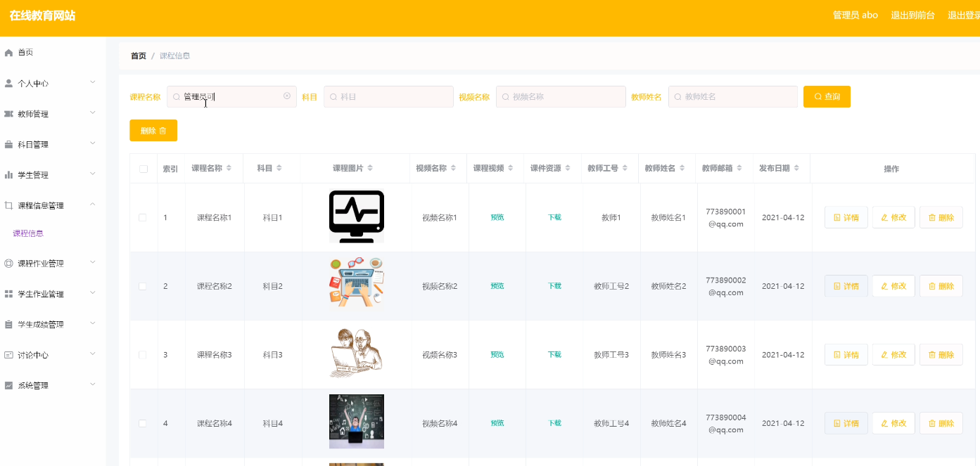This screenshot has width=980, height=466.
Task: Check the row checkbox for 课程名称2
Action: (143, 286)
